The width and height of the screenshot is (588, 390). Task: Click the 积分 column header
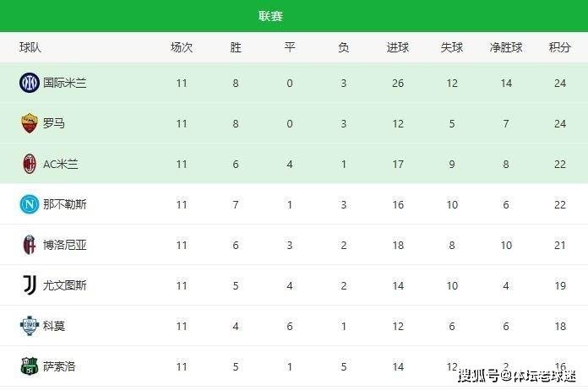point(559,48)
